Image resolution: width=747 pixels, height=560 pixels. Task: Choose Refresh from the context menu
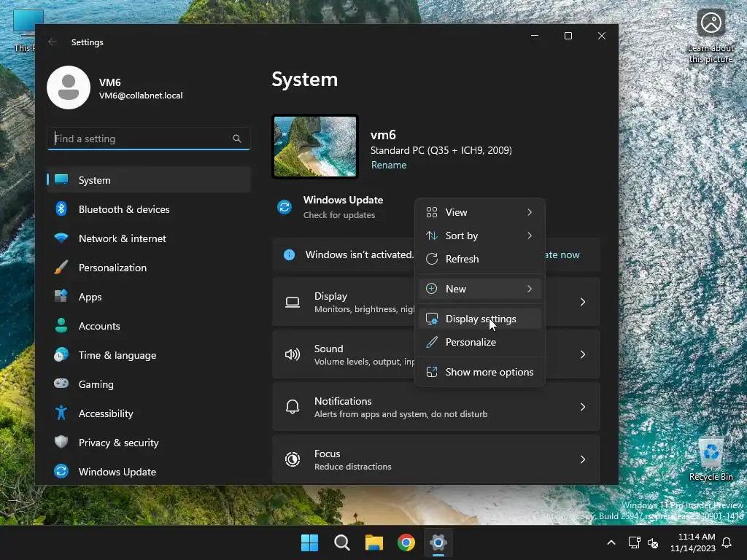480,259
